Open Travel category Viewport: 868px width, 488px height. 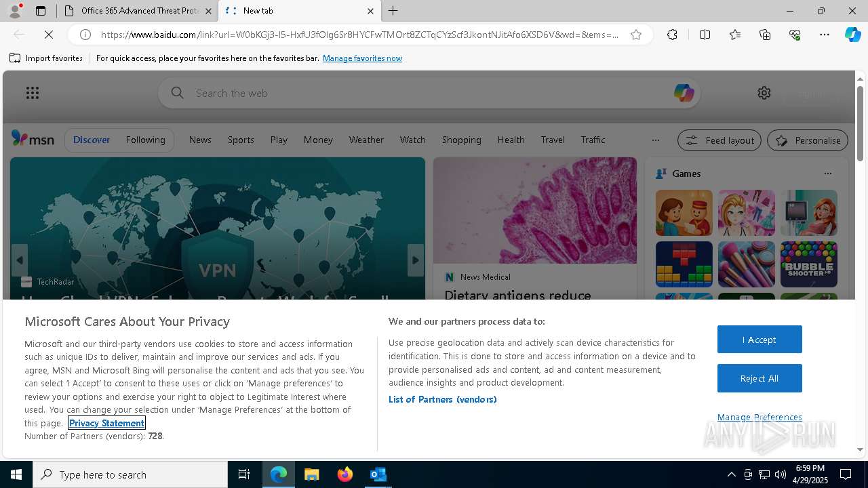pos(553,140)
